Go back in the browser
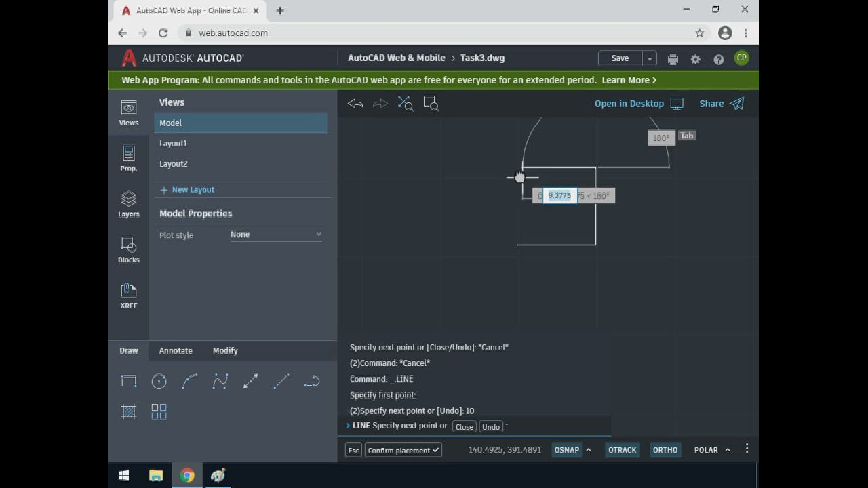This screenshot has width=868, height=488. (122, 33)
